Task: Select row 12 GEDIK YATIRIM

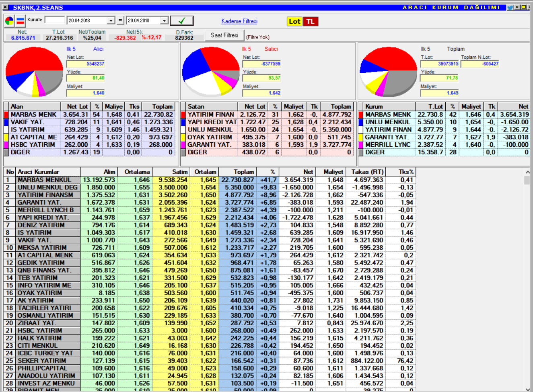Action: click(x=210, y=263)
